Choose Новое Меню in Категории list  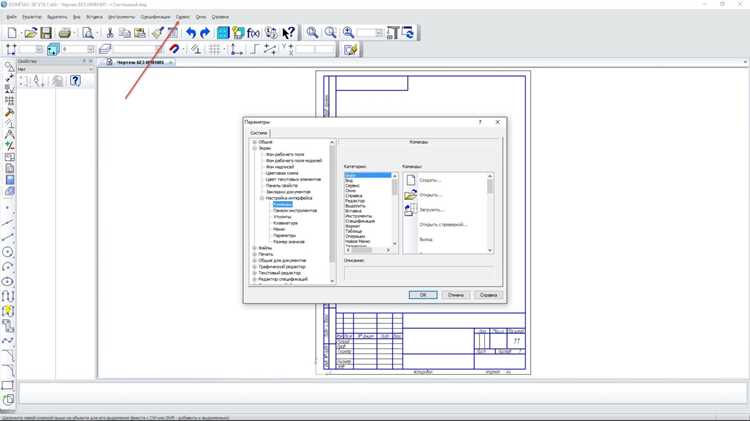pyautogui.click(x=357, y=242)
